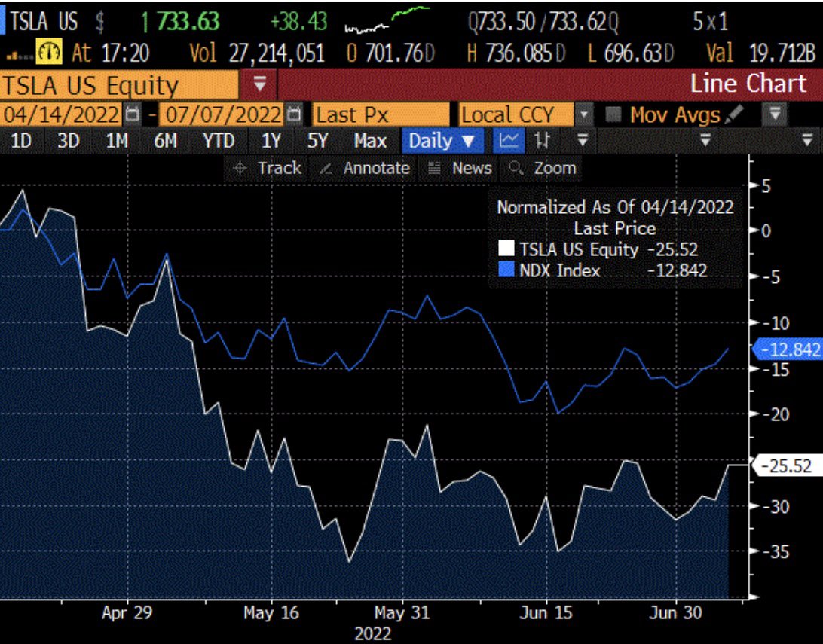Image resolution: width=823 pixels, height=644 pixels.
Task: Select the 5Y time range
Action: (x=317, y=141)
